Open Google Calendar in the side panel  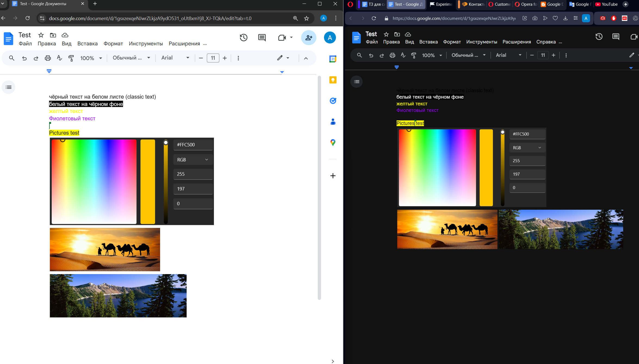click(x=333, y=59)
